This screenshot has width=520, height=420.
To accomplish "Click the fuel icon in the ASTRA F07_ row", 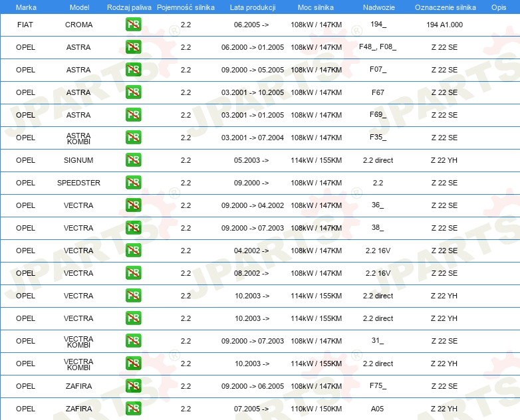I will [x=133, y=70].
